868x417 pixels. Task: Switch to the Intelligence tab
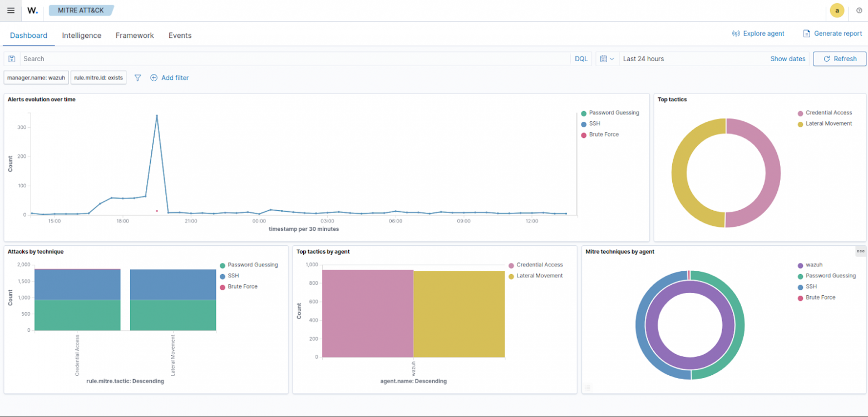click(82, 36)
